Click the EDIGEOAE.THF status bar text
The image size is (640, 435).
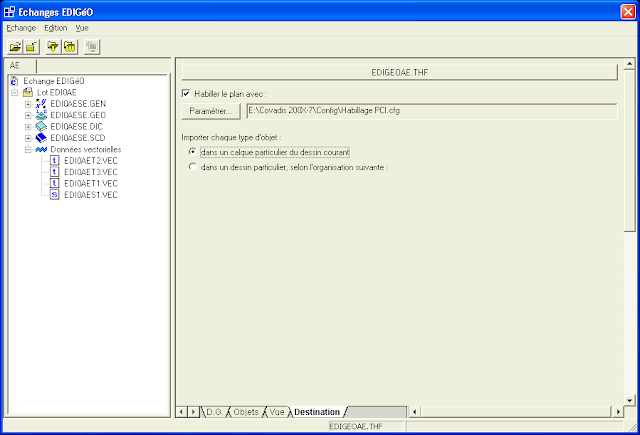356,426
